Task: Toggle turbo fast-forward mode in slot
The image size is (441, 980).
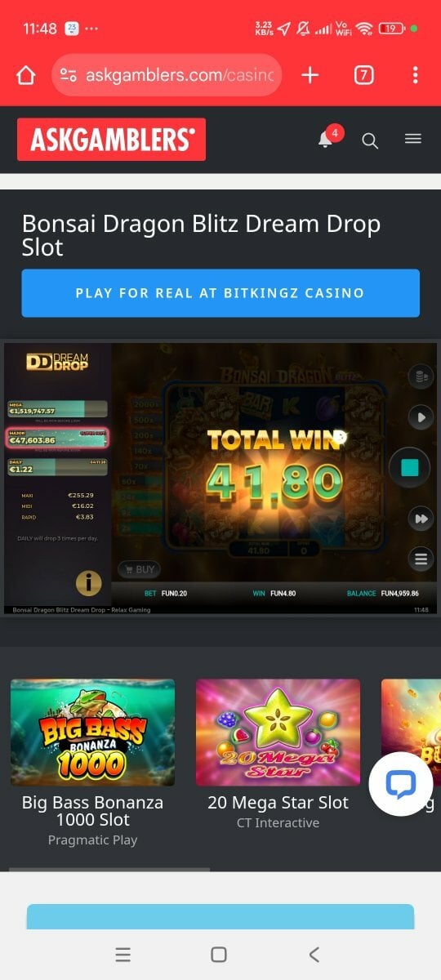Action: 421,519
